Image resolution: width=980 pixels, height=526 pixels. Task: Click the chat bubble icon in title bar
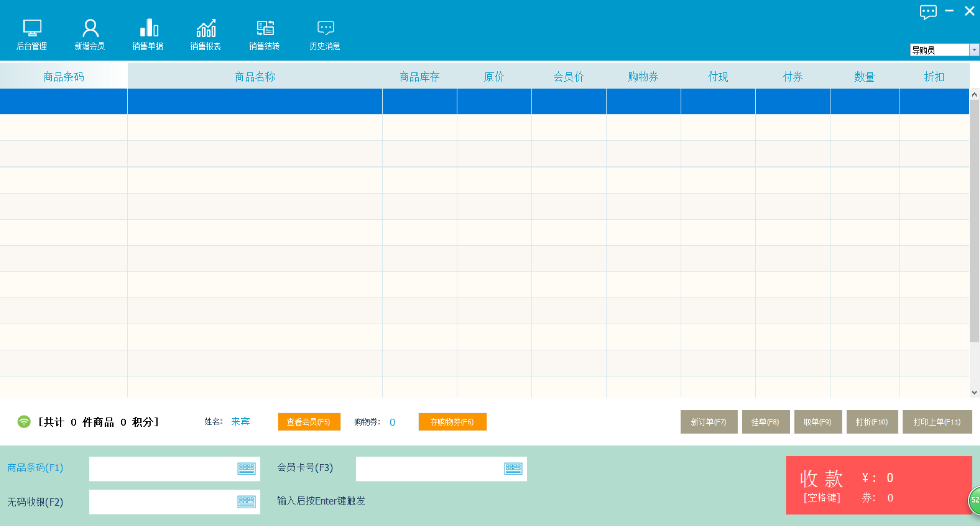tap(928, 11)
